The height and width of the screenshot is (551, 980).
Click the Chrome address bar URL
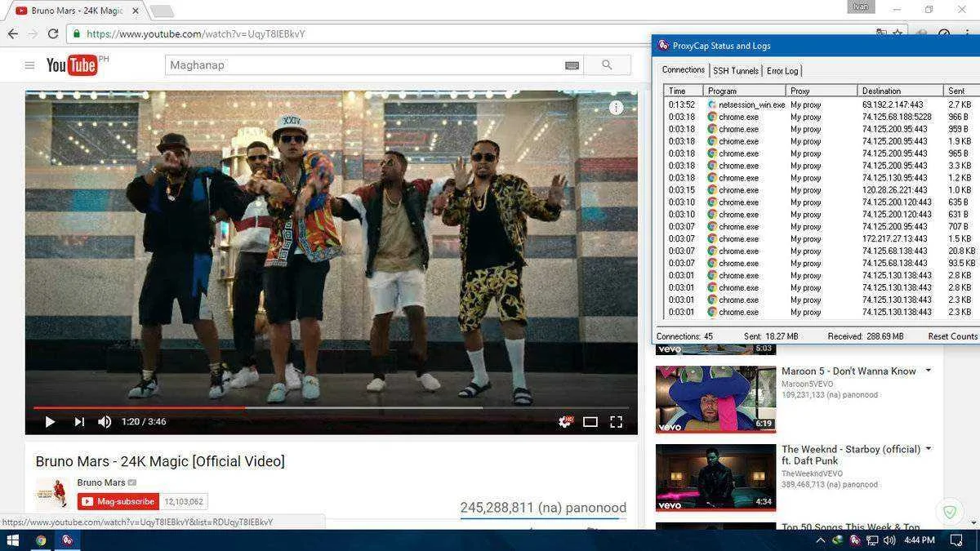click(x=196, y=33)
